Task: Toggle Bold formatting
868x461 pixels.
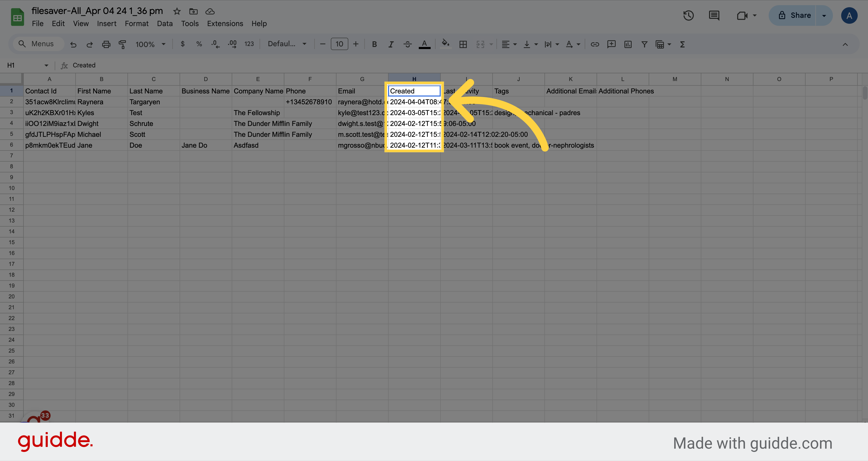Action: (x=374, y=44)
